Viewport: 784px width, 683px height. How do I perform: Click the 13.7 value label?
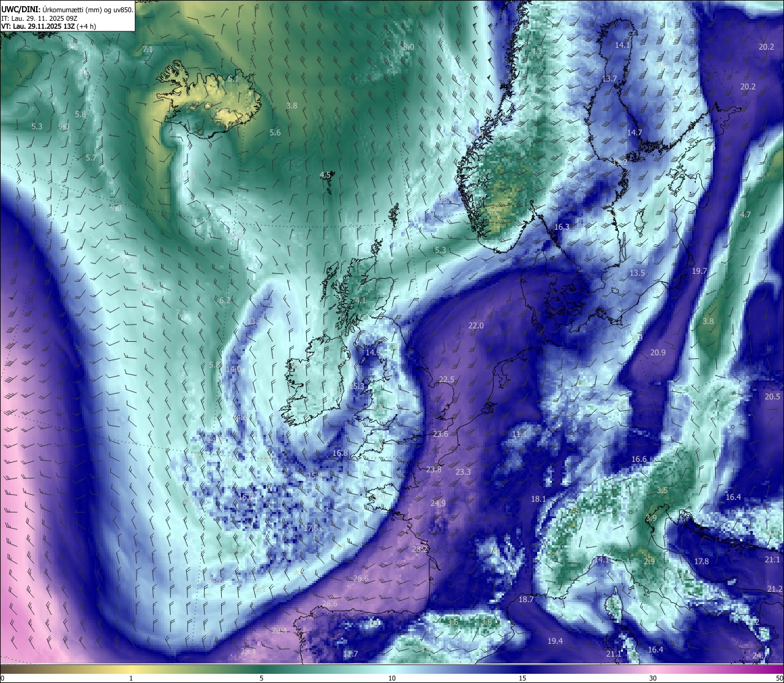[x=609, y=80]
